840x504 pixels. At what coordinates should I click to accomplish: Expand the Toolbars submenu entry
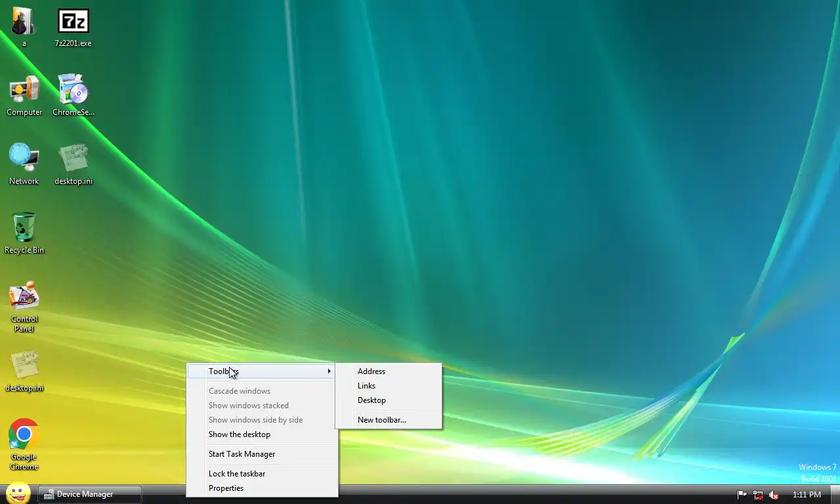262,371
